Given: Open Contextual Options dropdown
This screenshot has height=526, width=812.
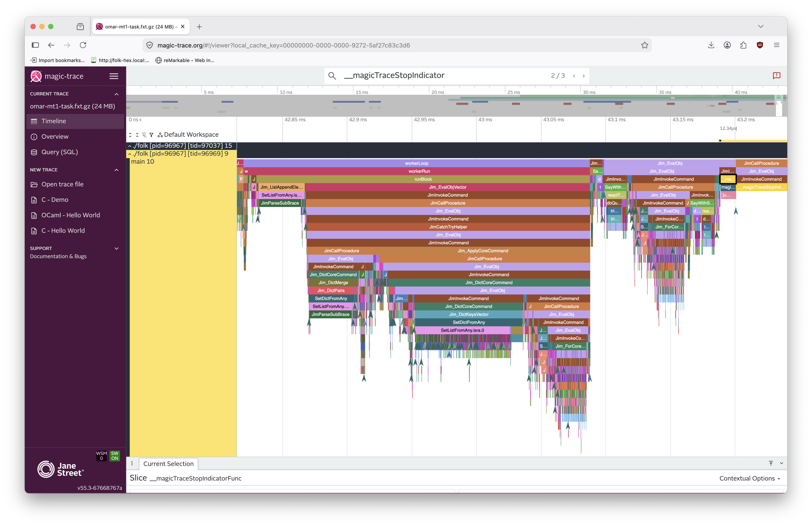Looking at the screenshot, I should 750,478.
